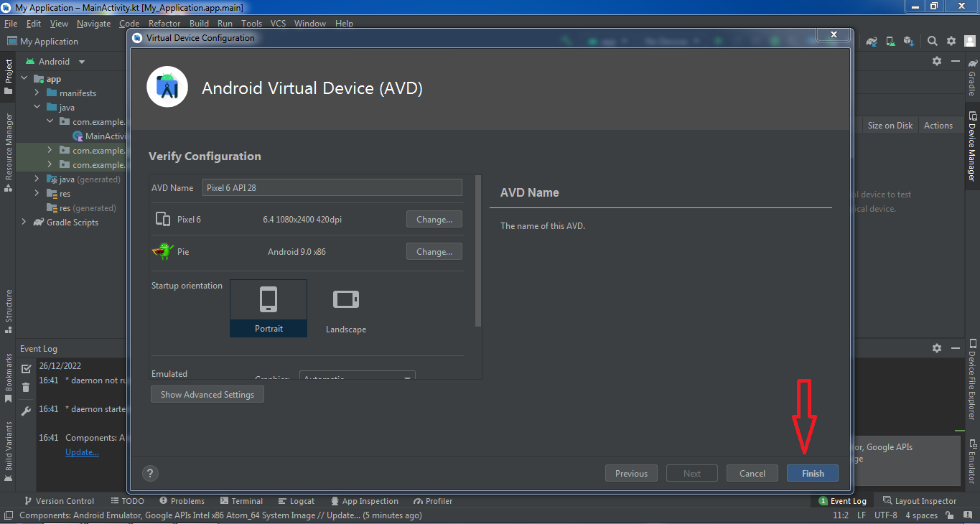
Task: Open Event Log panel settings gear
Action: pyautogui.click(x=937, y=348)
